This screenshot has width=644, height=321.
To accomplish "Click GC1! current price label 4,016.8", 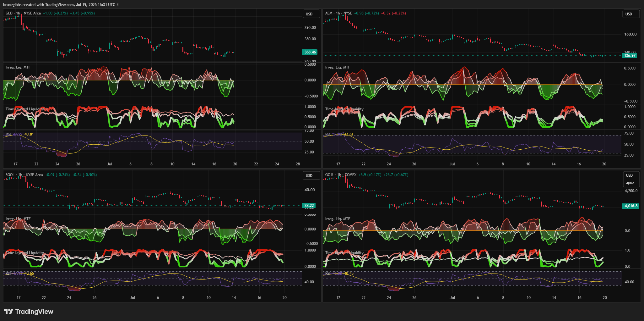I will coord(630,206).
